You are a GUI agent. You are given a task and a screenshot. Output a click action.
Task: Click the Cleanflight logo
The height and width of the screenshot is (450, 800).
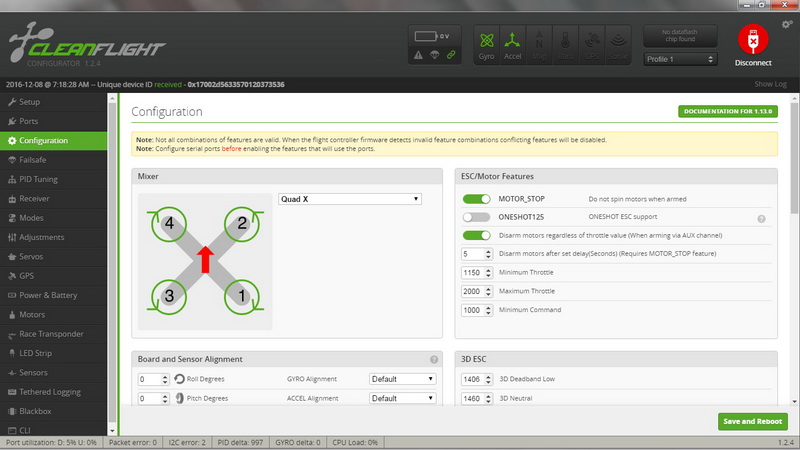click(x=87, y=43)
